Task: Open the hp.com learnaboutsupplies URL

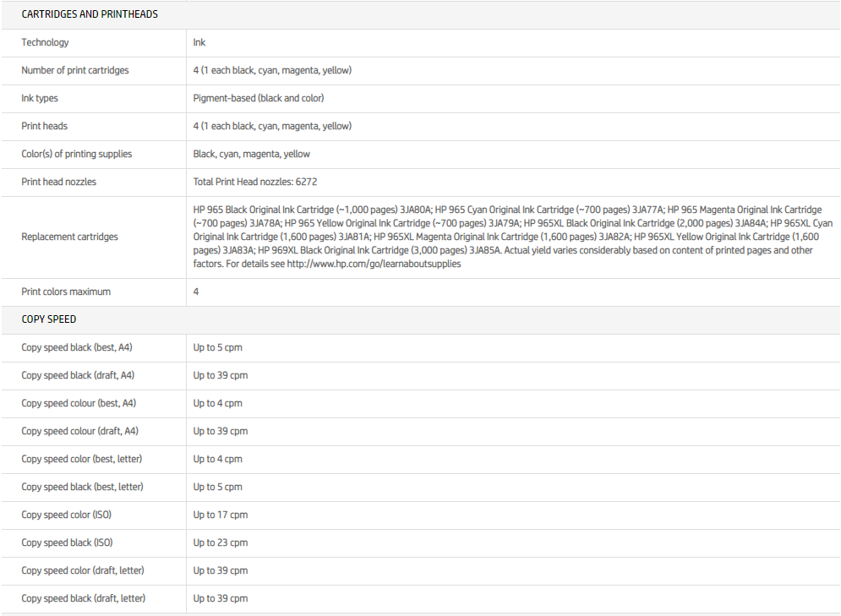Action: (x=374, y=264)
